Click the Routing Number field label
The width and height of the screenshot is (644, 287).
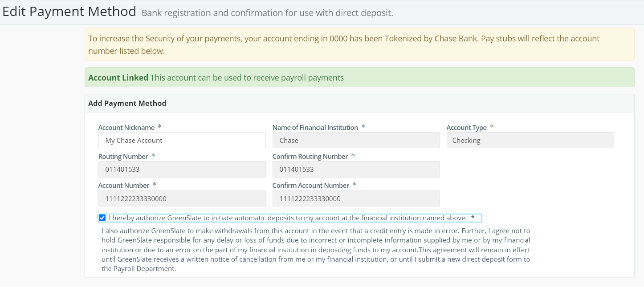tap(123, 156)
